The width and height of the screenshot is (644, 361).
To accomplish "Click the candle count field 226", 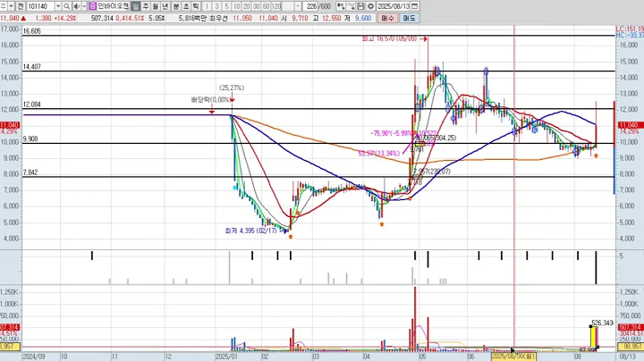I will pyautogui.click(x=311, y=6).
